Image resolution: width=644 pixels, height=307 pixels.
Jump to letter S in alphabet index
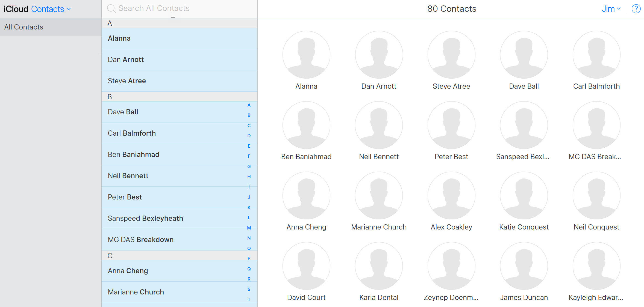[x=249, y=289]
